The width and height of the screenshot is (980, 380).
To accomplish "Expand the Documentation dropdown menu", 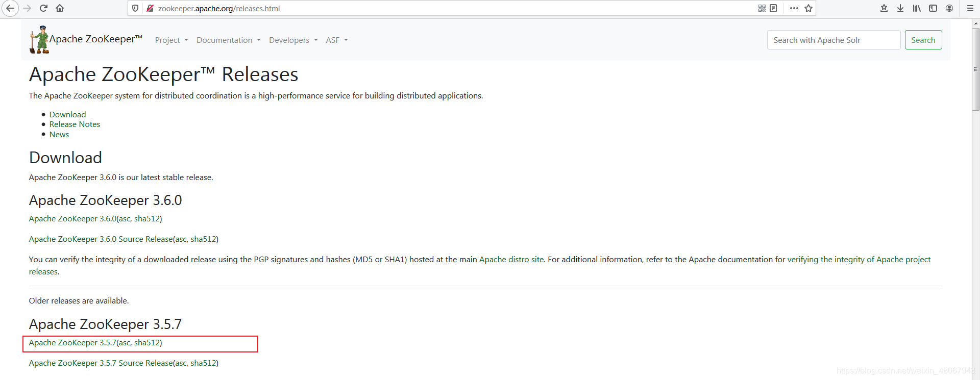I will tap(229, 40).
